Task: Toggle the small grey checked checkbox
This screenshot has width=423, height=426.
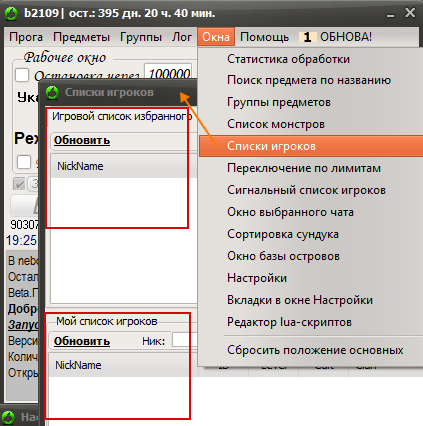Action: (19, 184)
